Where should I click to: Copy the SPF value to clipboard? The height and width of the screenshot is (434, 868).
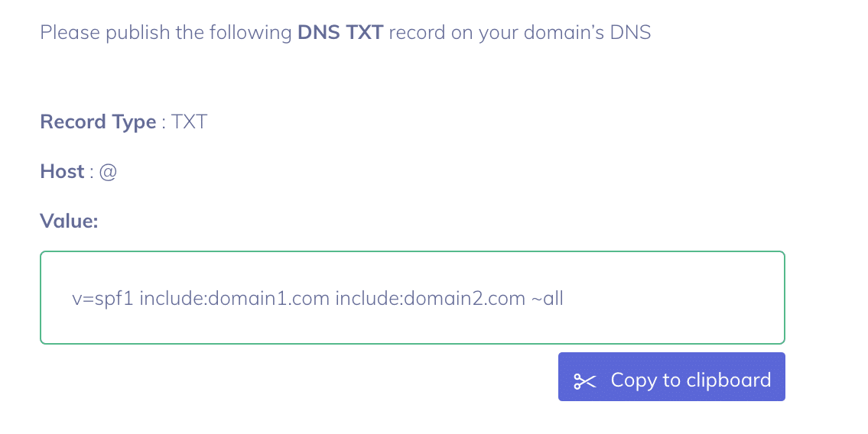click(671, 377)
